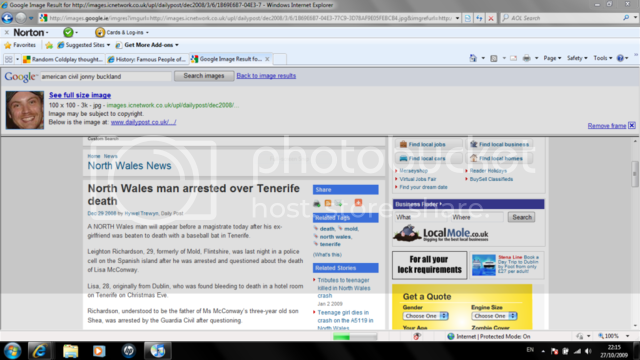Open the Tools menu

[602, 58]
